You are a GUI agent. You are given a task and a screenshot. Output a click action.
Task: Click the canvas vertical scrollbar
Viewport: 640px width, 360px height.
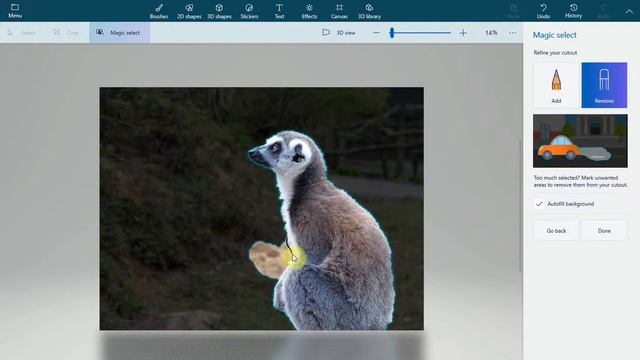(520, 205)
